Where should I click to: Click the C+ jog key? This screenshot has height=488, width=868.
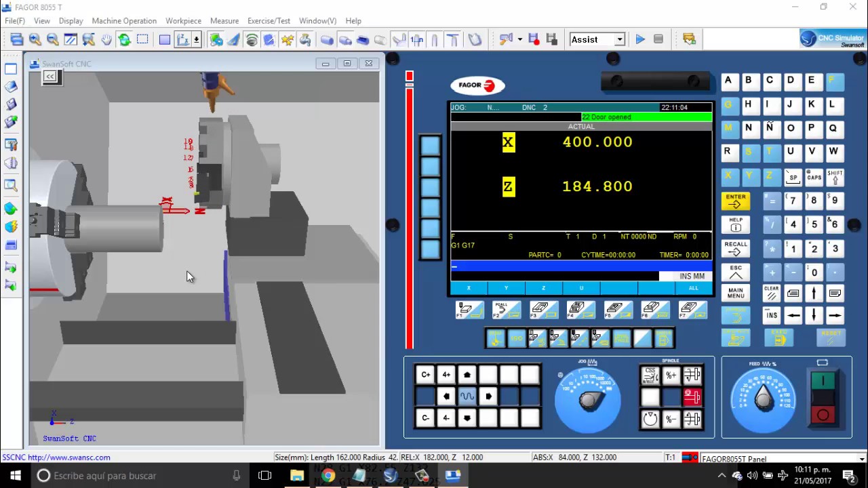(x=426, y=375)
